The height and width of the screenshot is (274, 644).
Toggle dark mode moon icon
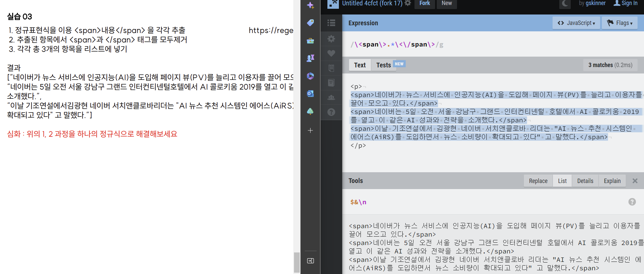(x=565, y=4)
